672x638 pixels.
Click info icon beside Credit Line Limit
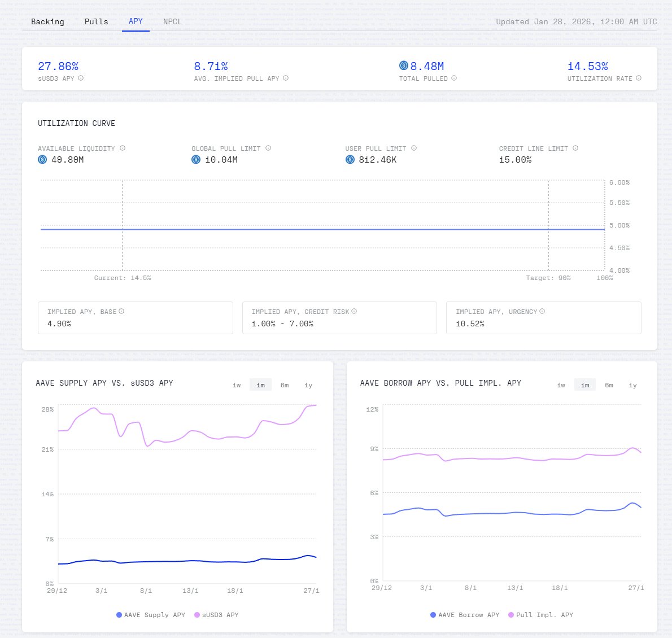pos(575,148)
